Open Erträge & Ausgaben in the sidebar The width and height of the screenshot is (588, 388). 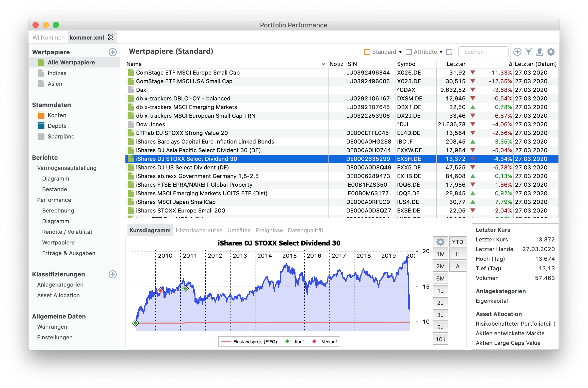69,253
